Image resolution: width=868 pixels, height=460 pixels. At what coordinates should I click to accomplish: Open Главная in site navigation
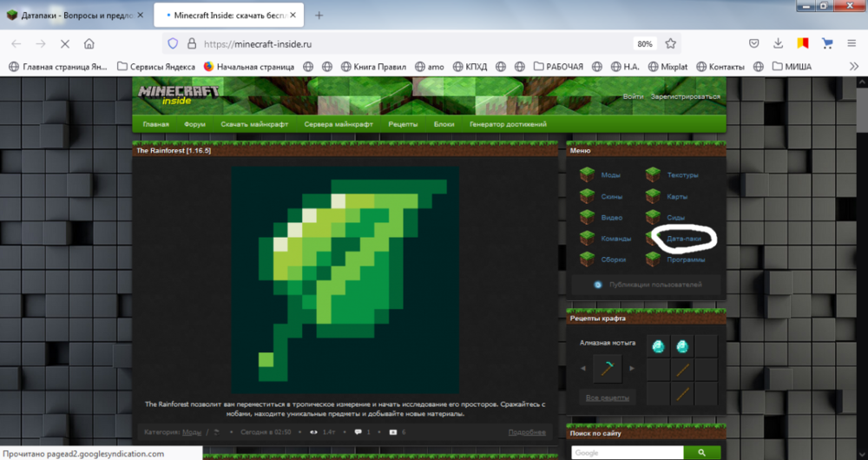[x=155, y=124]
